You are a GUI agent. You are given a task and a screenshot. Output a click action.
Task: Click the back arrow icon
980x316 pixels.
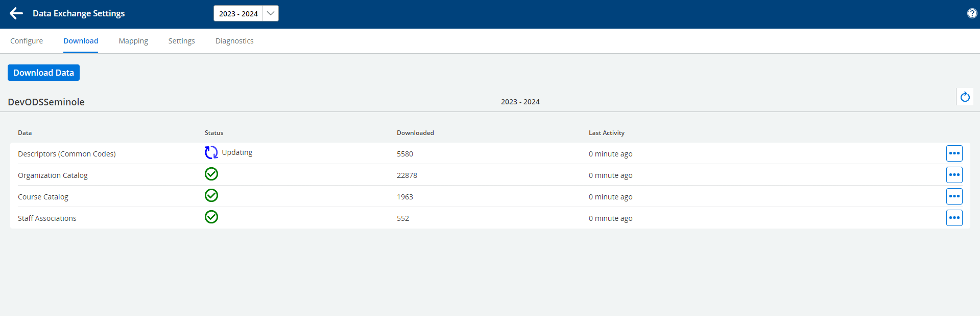pyautogui.click(x=16, y=14)
